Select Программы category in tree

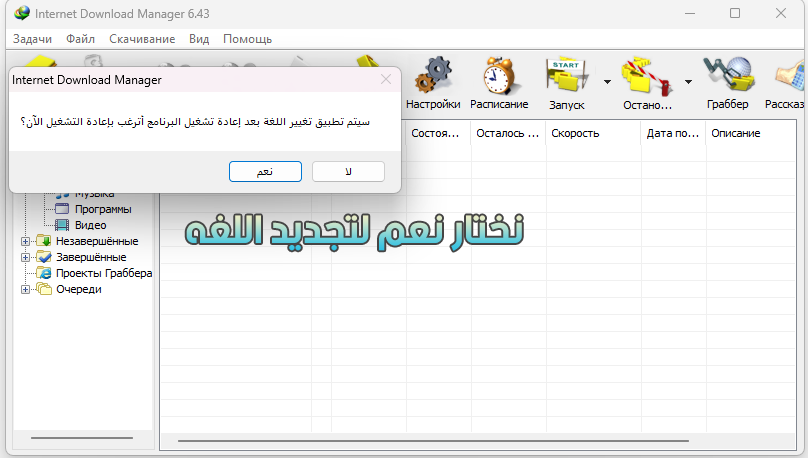coord(103,209)
